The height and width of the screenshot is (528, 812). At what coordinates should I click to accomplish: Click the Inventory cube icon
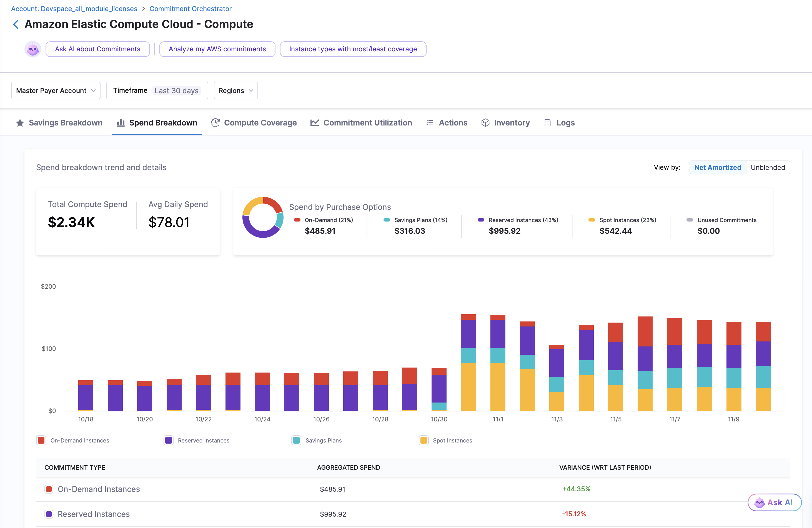485,123
